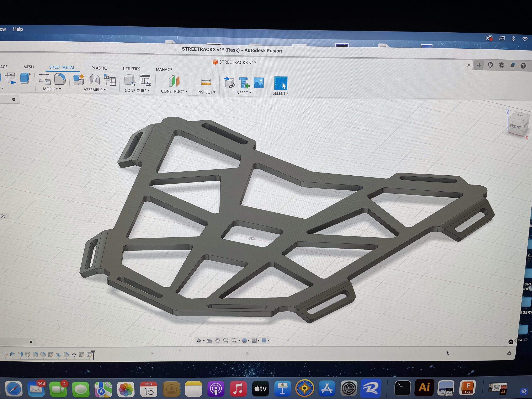Image resolution: width=532 pixels, height=399 pixels.
Task: Click the Configure Model icon
Action: click(130, 80)
